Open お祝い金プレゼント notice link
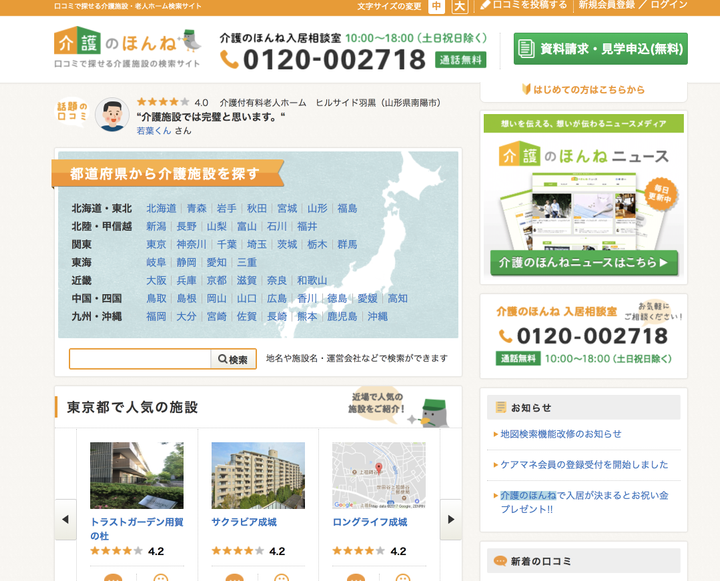 click(584, 502)
